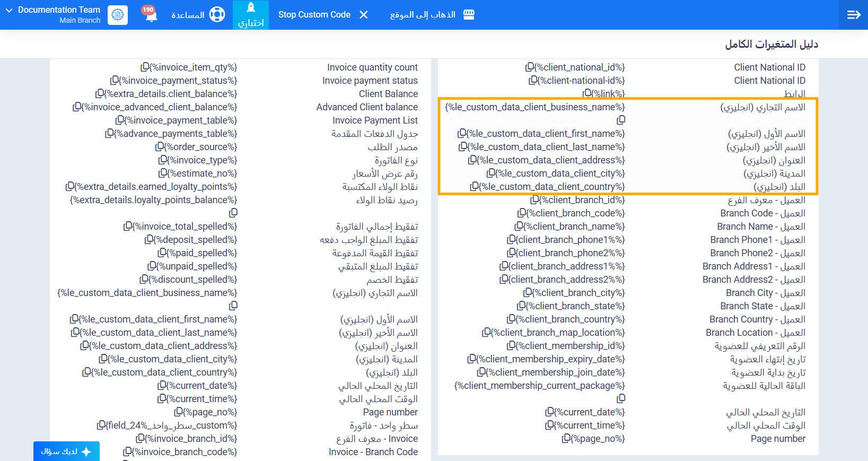Copy the %order_source% variable

(160, 147)
